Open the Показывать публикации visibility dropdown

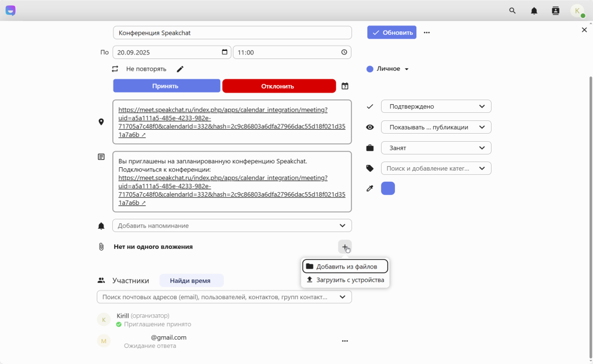click(436, 127)
